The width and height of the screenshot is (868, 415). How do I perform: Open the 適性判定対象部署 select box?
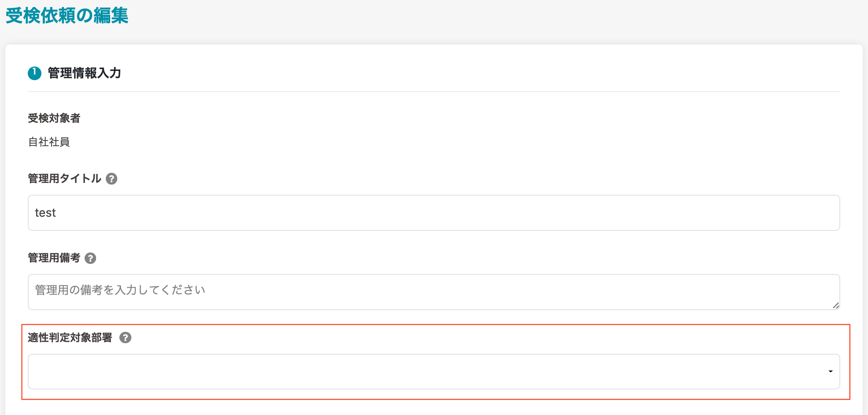434,372
